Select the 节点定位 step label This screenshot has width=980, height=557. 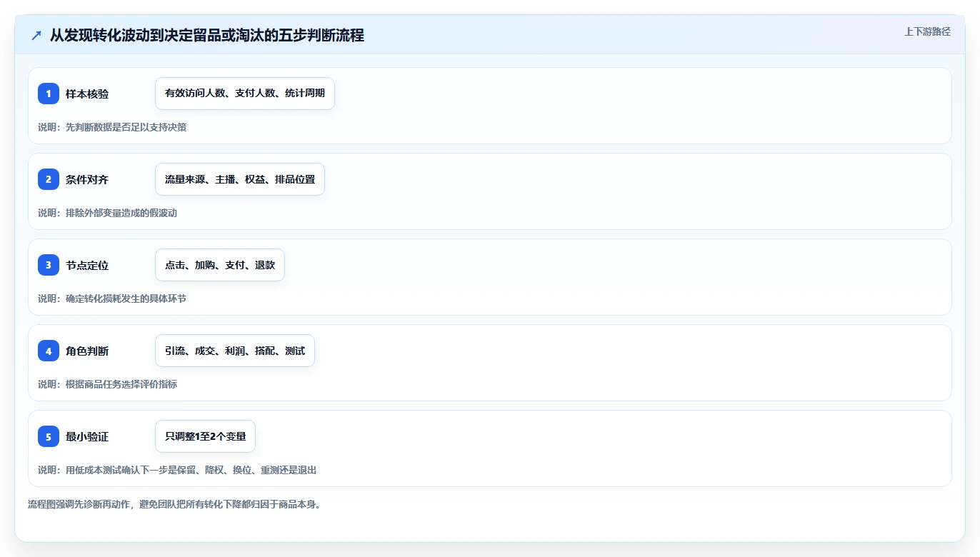click(x=87, y=265)
